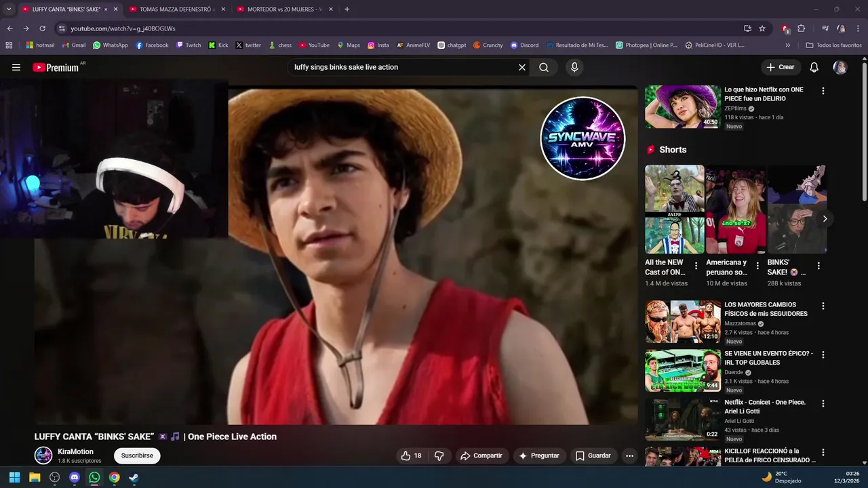Open KiraMotion channel name link

point(75,451)
